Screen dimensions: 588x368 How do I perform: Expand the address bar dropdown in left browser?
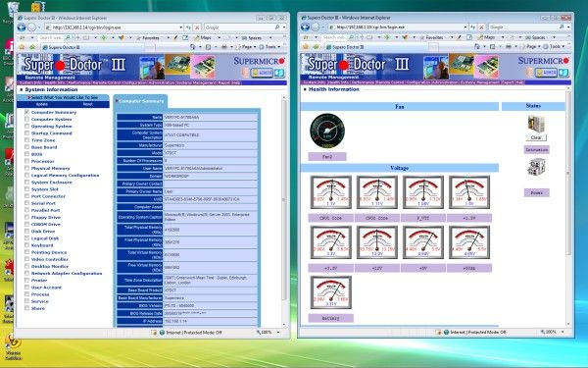tap(180, 27)
